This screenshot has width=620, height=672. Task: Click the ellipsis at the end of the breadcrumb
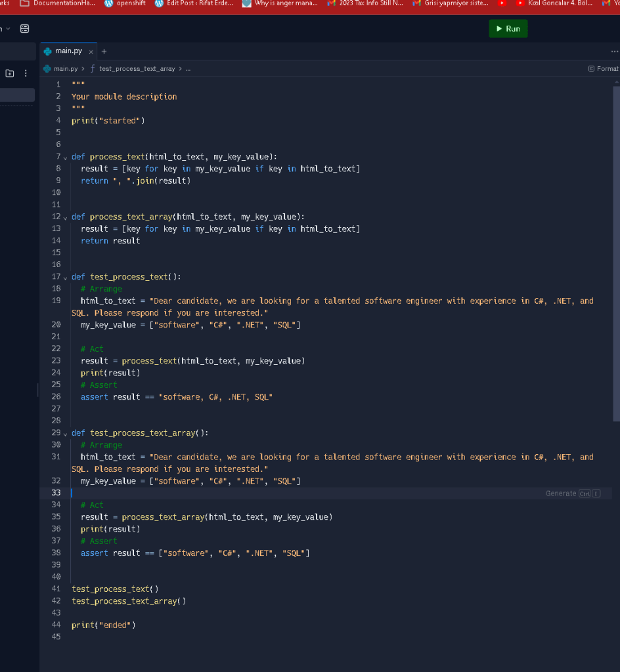(x=188, y=68)
